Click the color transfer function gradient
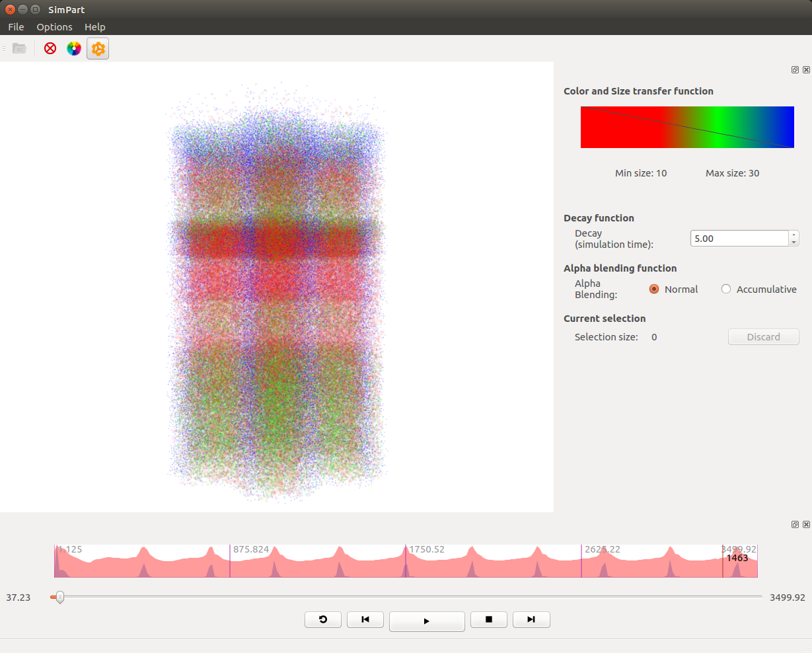Image resolution: width=812 pixels, height=653 pixels. click(687, 127)
